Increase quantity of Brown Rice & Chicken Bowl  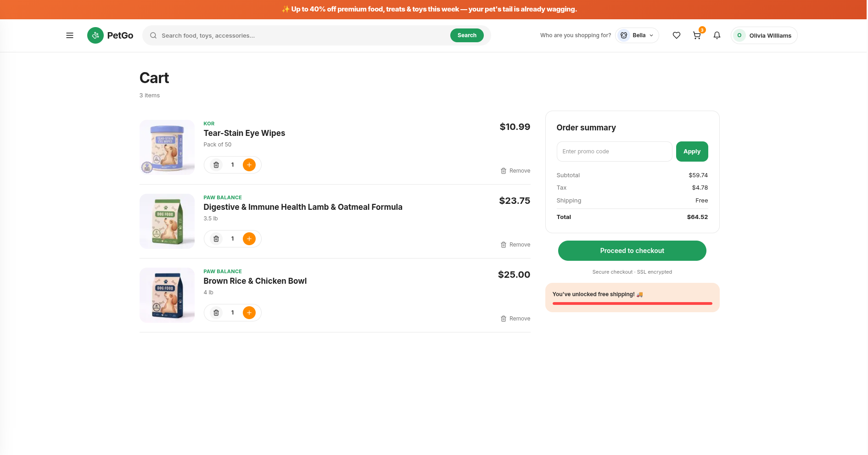249,313
